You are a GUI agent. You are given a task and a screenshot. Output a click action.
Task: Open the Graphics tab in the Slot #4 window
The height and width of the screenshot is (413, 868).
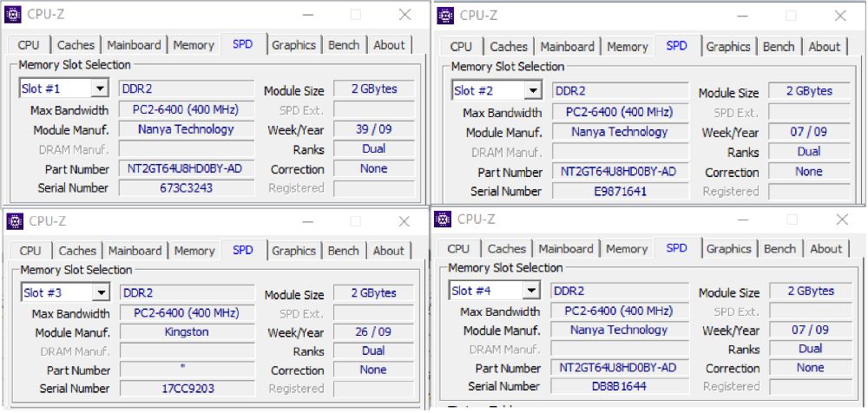click(x=728, y=249)
